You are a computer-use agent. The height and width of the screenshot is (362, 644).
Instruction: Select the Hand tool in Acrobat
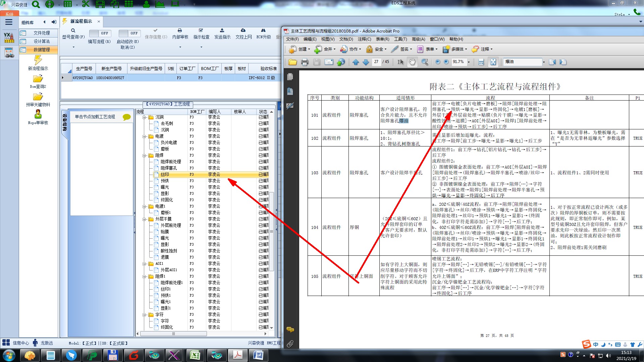(412, 62)
